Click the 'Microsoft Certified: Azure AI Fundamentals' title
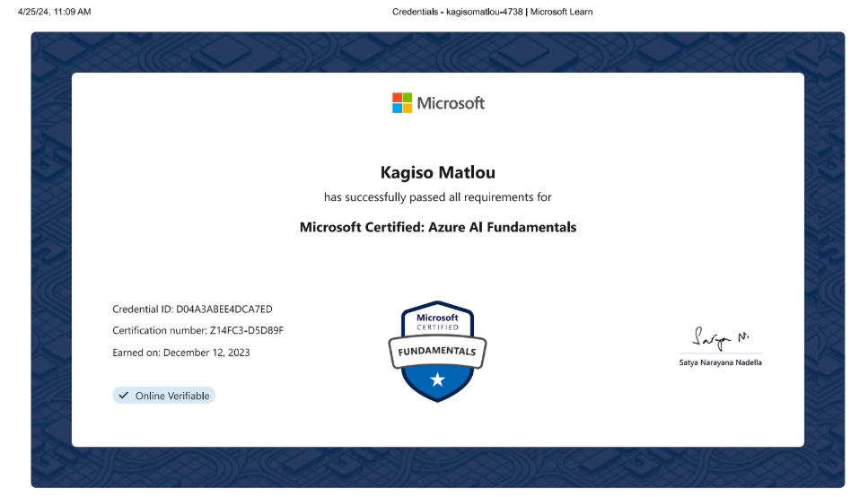 (438, 227)
